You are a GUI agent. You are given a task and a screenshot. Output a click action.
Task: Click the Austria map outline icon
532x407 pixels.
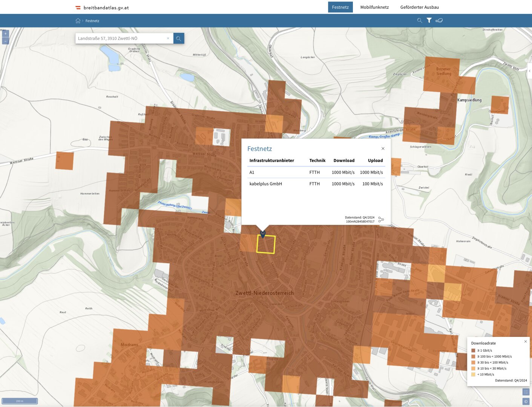pyautogui.click(x=439, y=20)
